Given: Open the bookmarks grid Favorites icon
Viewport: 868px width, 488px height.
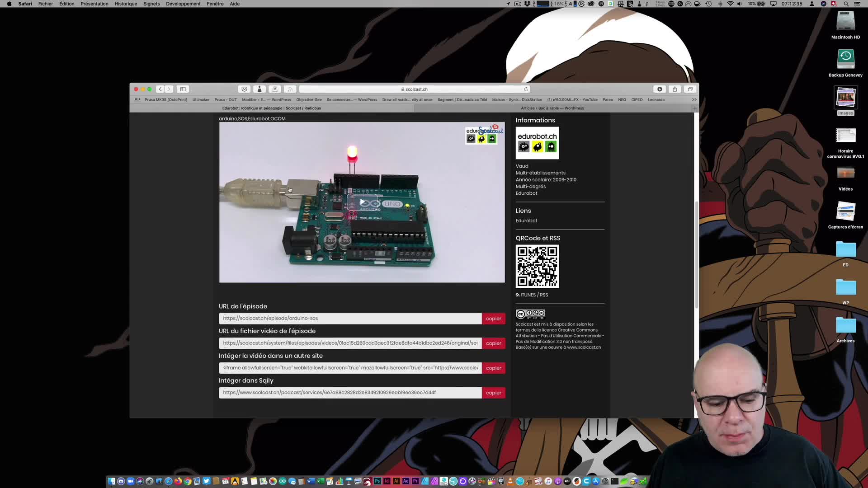Looking at the screenshot, I should [x=137, y=100].
